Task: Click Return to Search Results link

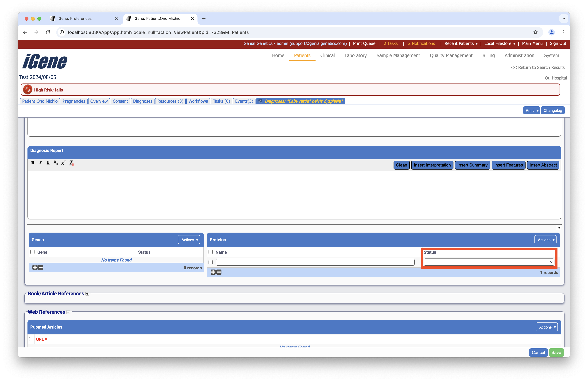Action: click(x=538, y=67)
